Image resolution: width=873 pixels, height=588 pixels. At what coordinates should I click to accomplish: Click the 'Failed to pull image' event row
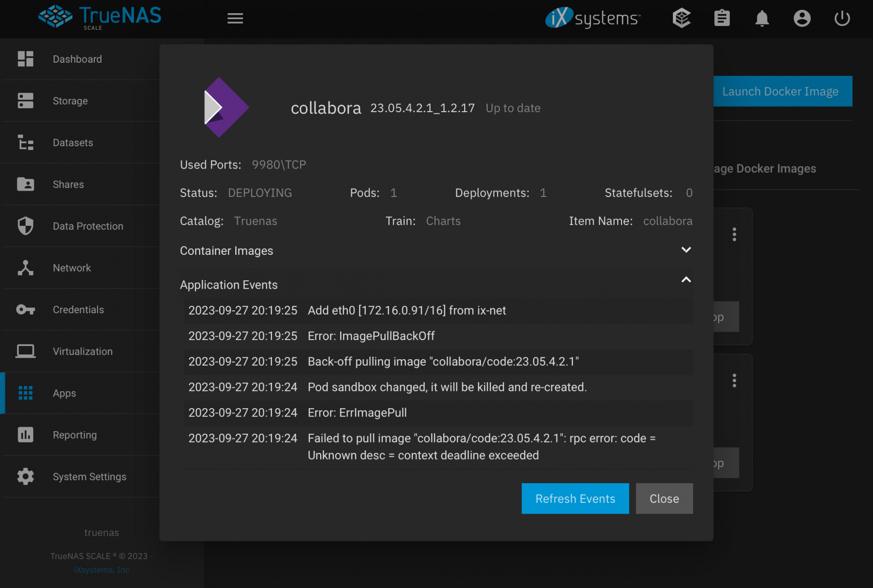click(439, 447)
